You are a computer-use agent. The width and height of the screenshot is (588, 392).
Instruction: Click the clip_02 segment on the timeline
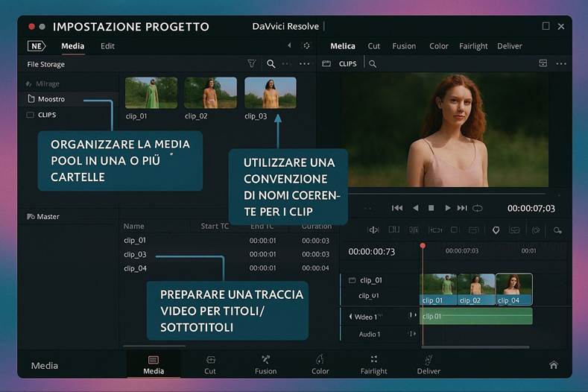476,289
